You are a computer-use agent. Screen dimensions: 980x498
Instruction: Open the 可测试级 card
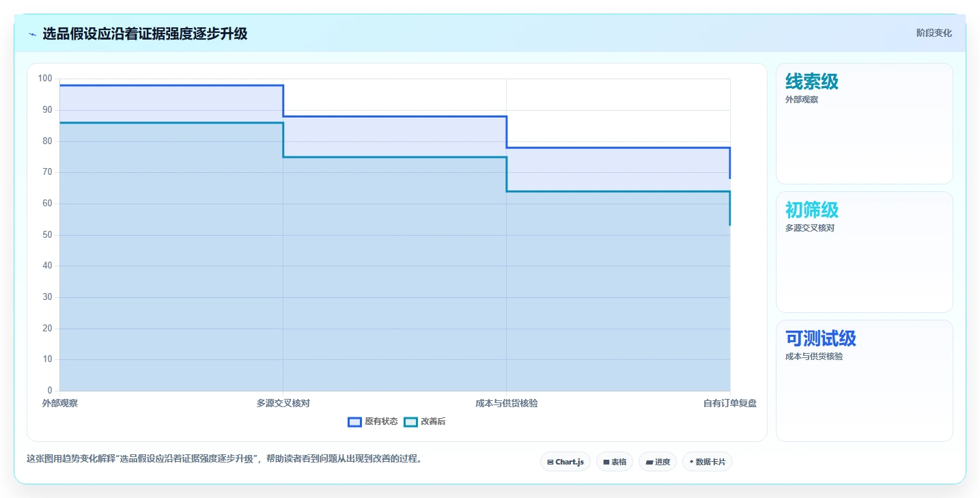point(864,381)
